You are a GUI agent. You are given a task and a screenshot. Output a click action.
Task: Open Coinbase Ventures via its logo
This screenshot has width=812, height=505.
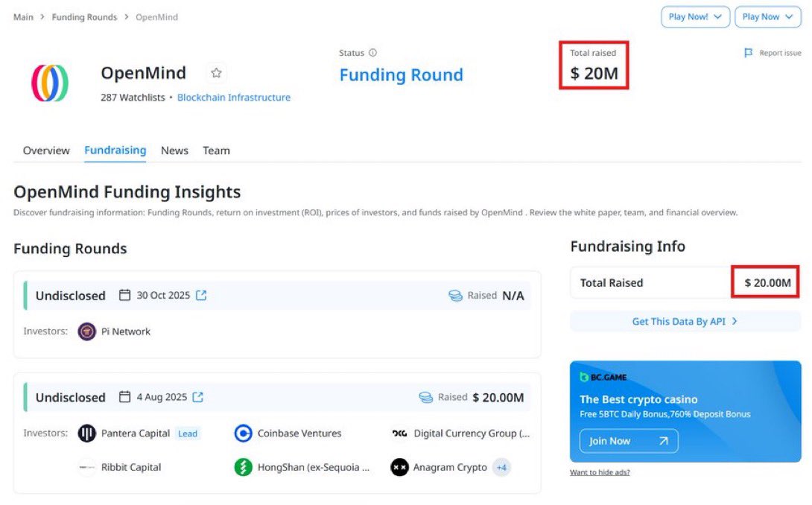click(x=243, y=433)
